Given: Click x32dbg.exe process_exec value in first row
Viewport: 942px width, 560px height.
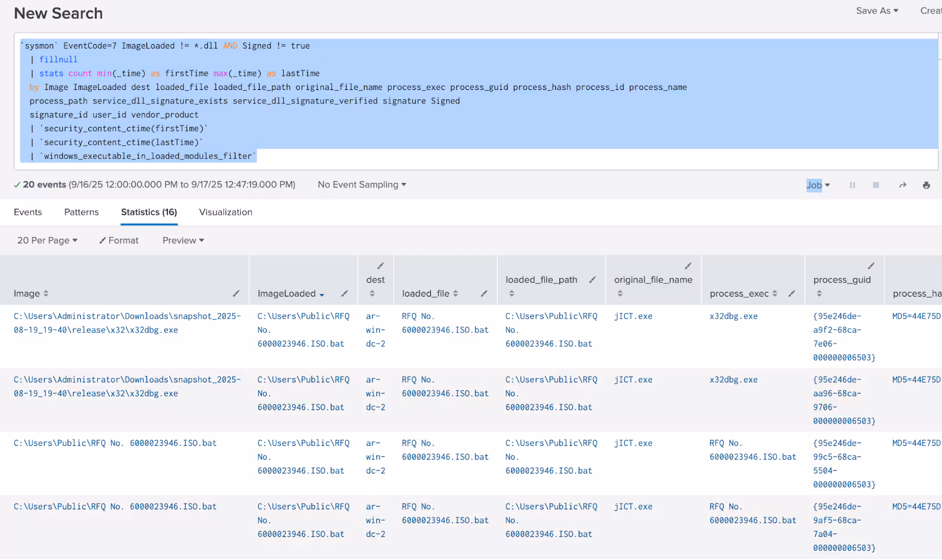Looking at the screenshot, I should point(734,316).
